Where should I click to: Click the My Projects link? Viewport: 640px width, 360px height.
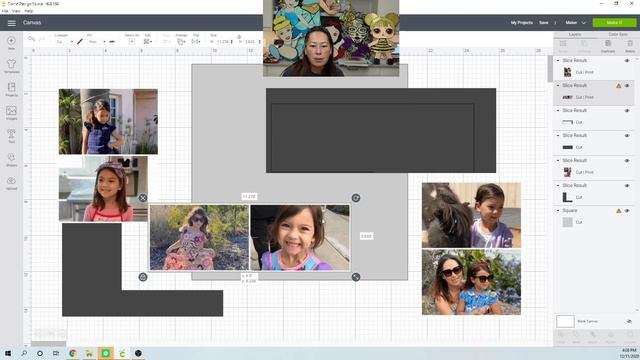click(522, 23)
